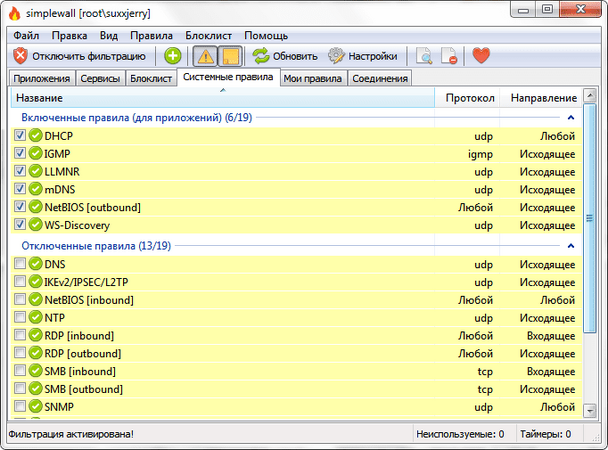Switch to the Блоклист tab

[x=152, y=78]
